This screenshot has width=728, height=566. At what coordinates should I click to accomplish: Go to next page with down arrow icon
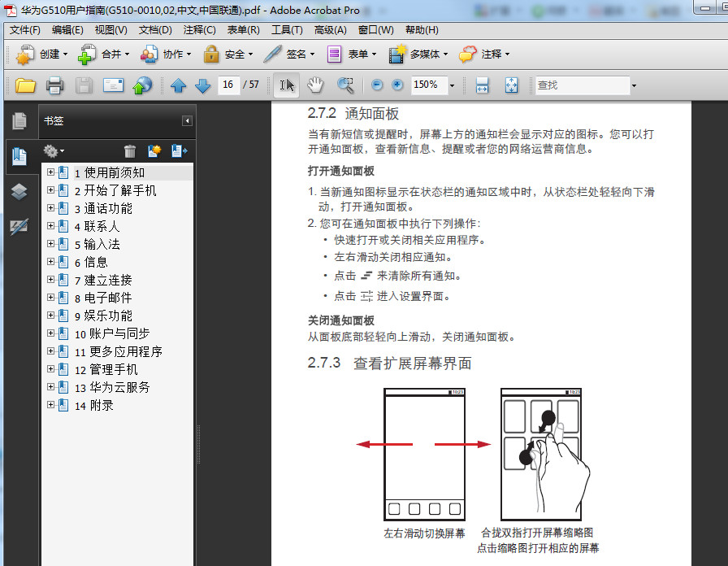tap(201, 85)
